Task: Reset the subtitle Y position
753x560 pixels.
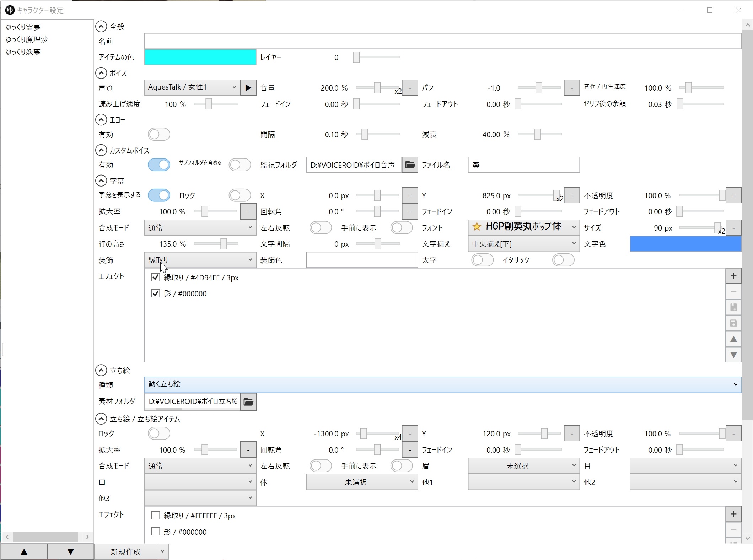Action: click(572, 195)
